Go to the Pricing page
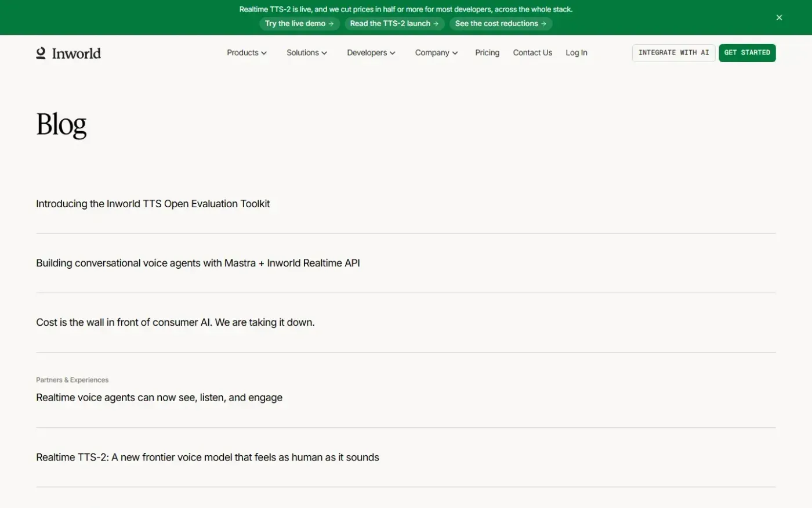This screenshot has width=812, height=508. coord(487,53)
